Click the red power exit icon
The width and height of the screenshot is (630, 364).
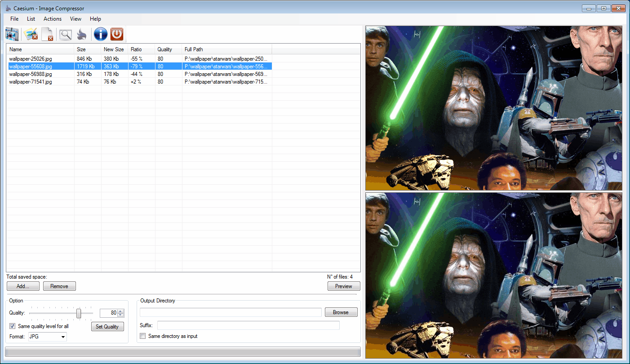tap(117, 34)
